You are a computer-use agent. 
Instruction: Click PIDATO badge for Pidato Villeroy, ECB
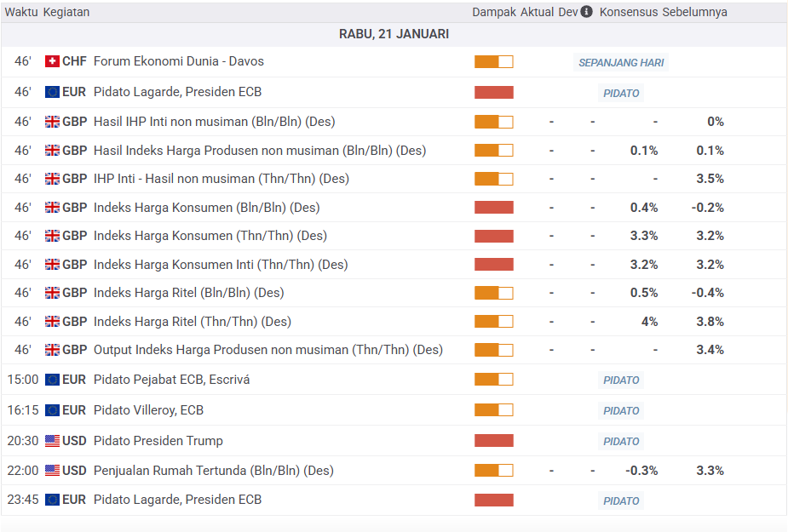[x=621, y=411]
